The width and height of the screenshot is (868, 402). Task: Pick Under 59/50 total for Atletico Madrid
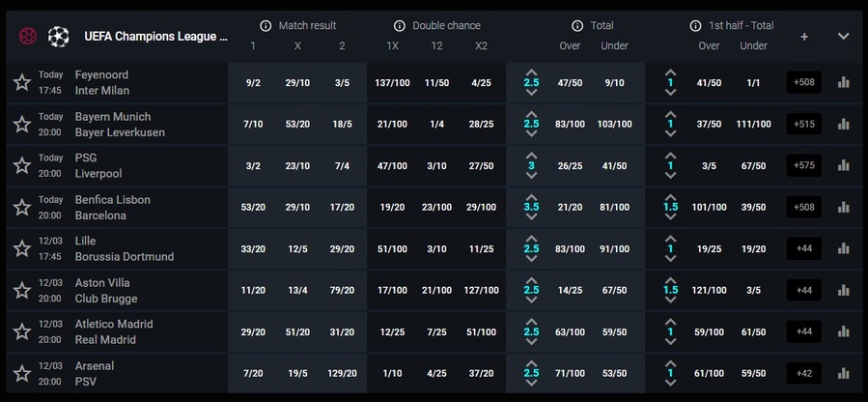coord(614,331)
